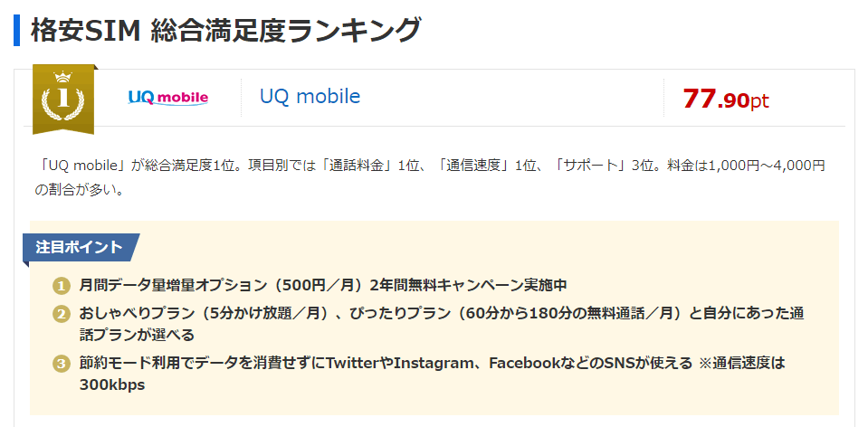The height and width of the screenshot is (427, 868).
Task: Select the おしゃべりプラン call plan point text
Action: 442,324
